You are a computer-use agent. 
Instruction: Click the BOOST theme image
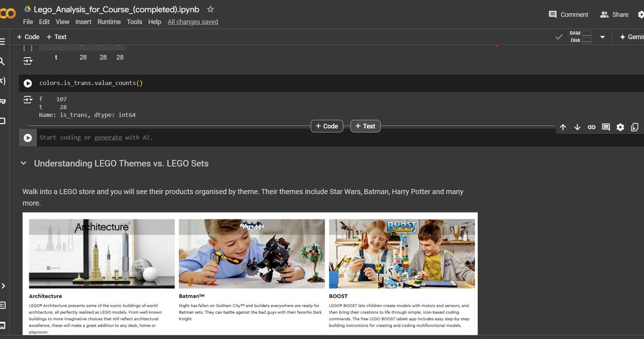402,254
